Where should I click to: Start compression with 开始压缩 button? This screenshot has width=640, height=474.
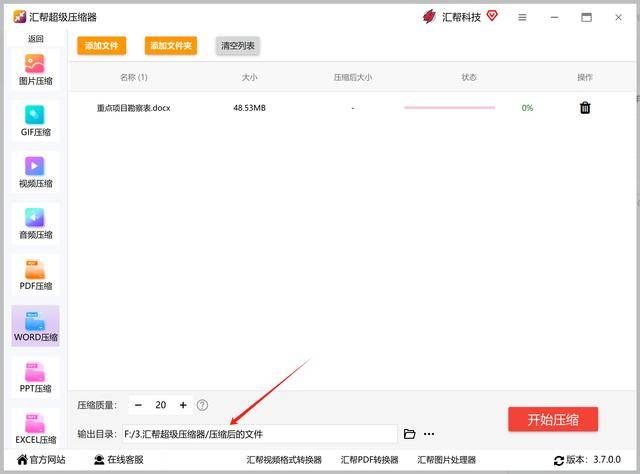553,419
